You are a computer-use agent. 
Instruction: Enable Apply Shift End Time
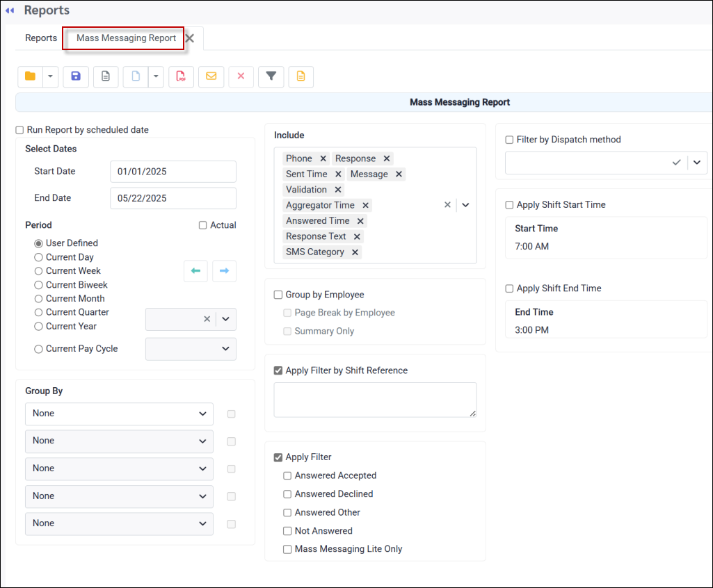[x=510, y=288]
